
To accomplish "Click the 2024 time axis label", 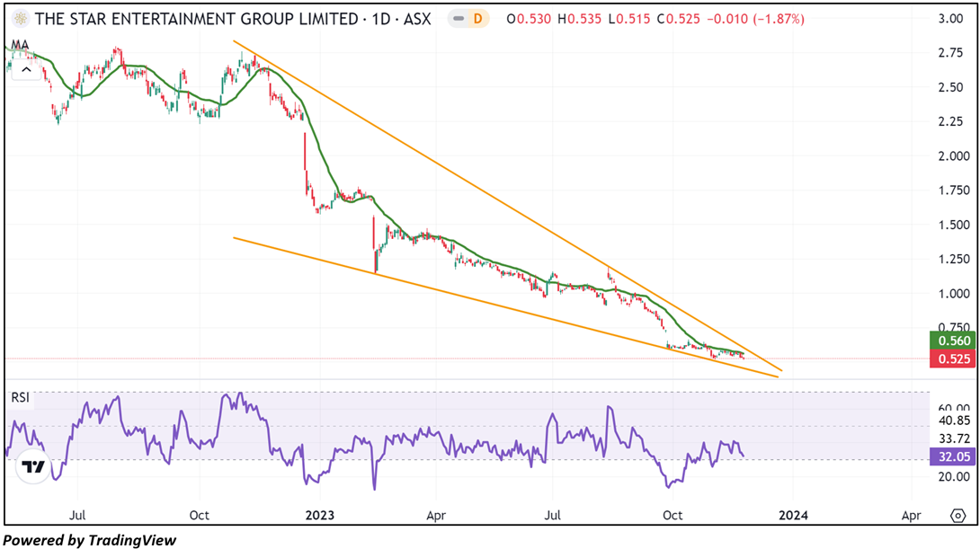I will click(x=793, y=515).
